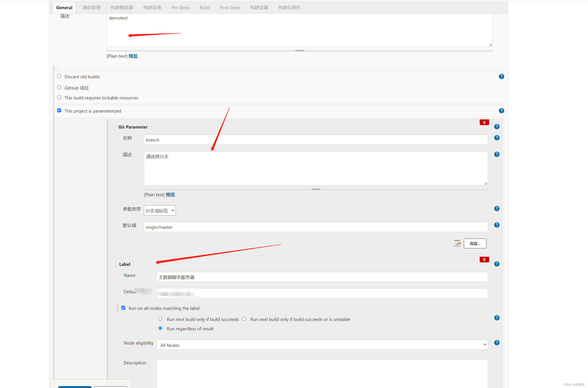Viewport: 588px width, 388px height.
Task: Open help next to the 默认值 field
Action: (497, 225)
